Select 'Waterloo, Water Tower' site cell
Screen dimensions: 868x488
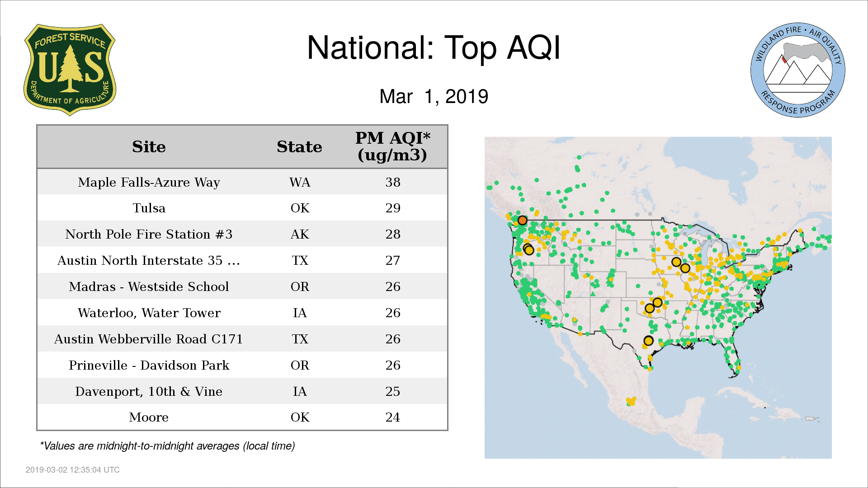[149, 313]
